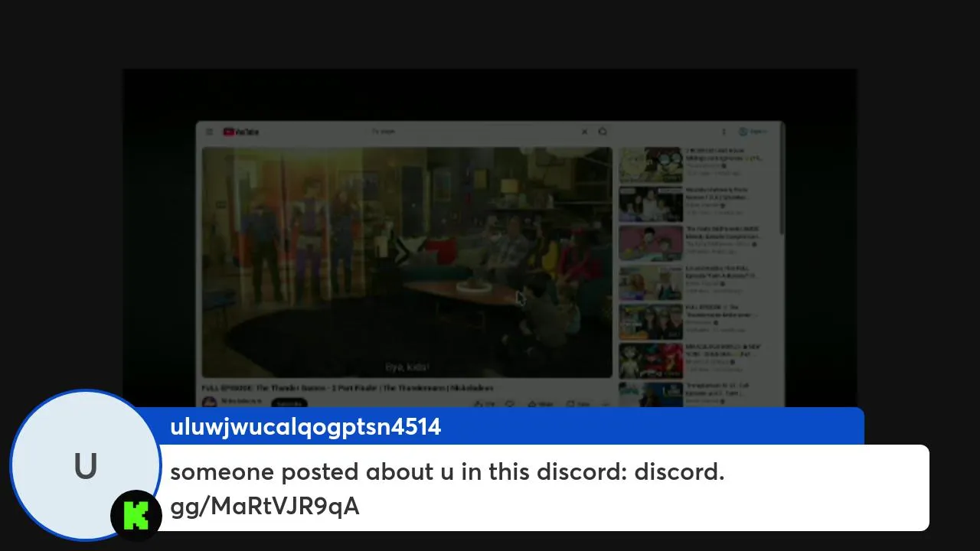Image resolution: width=980 pixels, height=551 pixels.
Task: Click the Share button under the video
Action: tap(541, 403)
